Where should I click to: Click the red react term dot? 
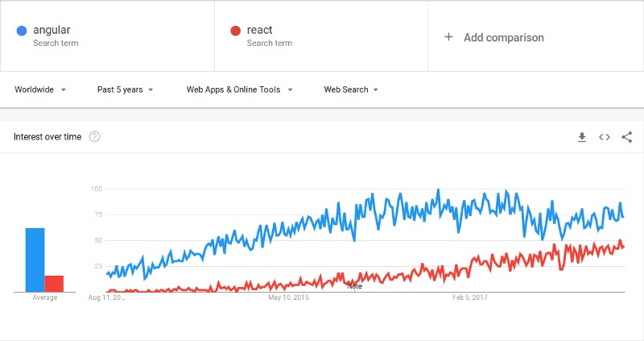pyautogui.click(x=235, y=31)
